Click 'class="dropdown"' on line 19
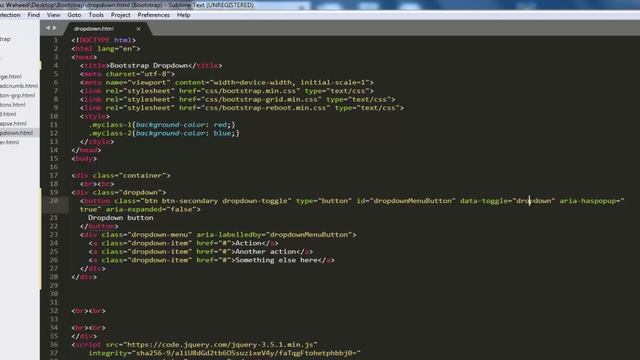 127,192
